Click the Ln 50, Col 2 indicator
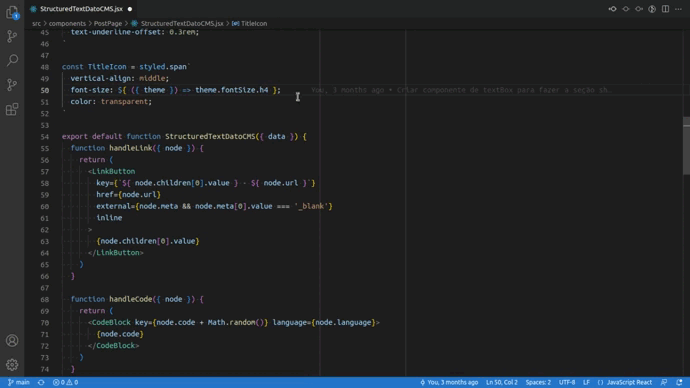 pos(502,382)
